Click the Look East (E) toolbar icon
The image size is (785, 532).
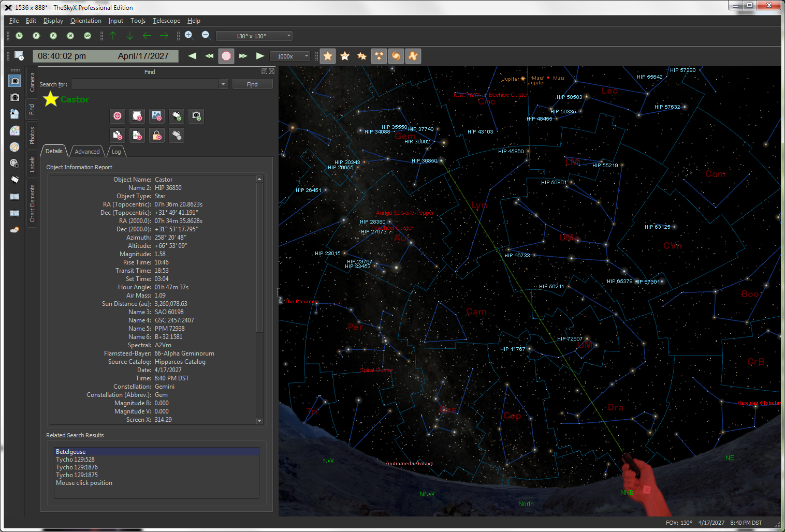[36, 36]
